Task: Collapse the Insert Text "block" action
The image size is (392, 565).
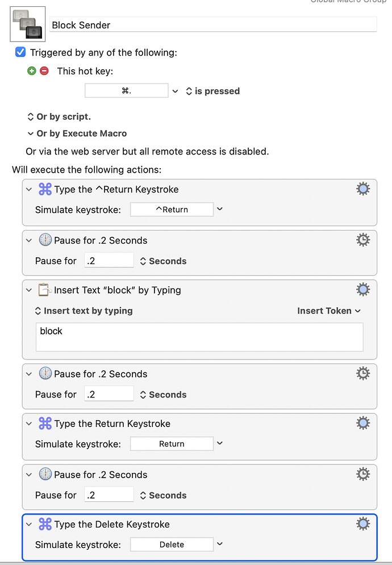Action: pyautogui.click(x=29, y=290)
